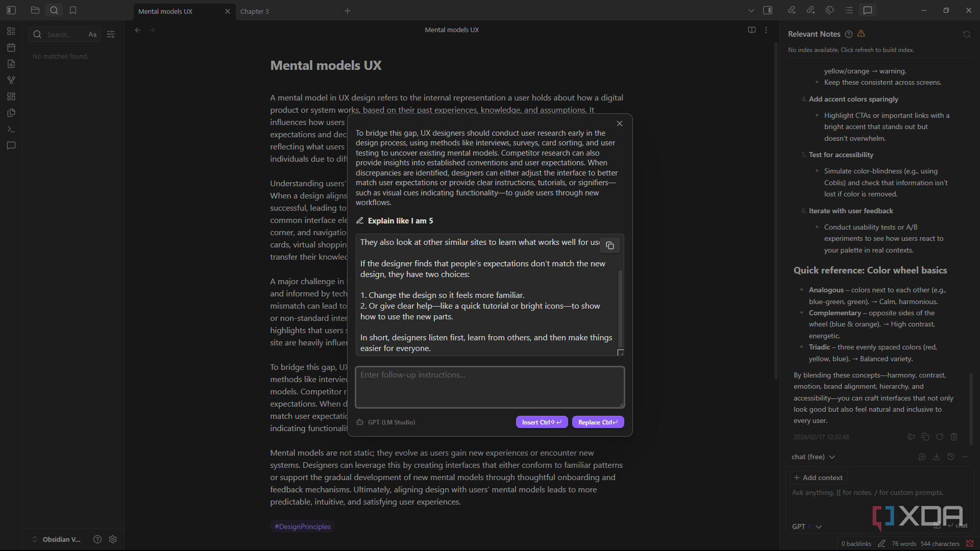Open the daily note calendar ribbon icon
This screenshot has height=551, width=980.
11,47
